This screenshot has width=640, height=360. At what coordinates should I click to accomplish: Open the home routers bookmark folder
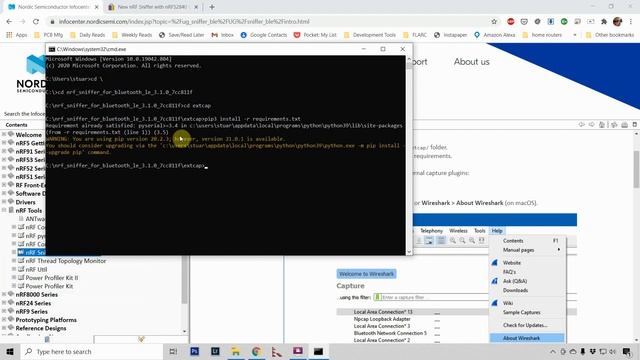point(542,35)
